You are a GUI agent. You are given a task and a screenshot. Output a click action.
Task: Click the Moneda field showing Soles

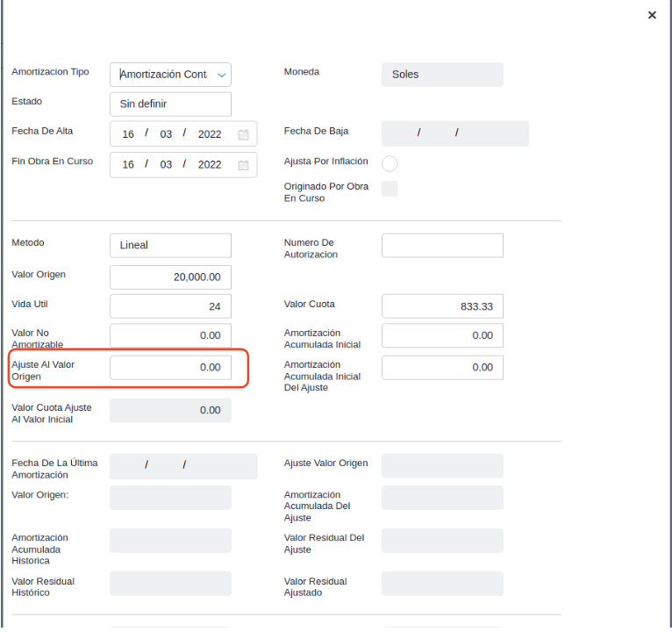(x=442, y=75)
